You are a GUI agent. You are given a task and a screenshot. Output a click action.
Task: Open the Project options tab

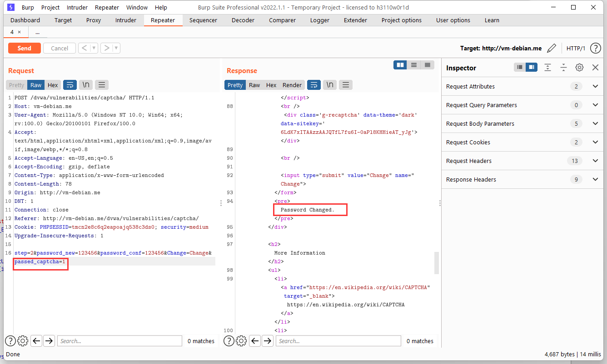[402, 20]
